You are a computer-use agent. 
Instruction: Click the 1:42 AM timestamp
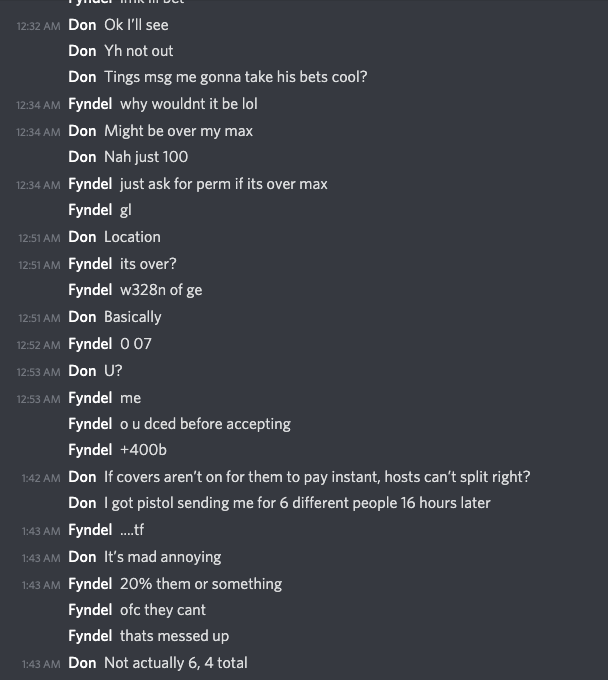(x=41, y=478)
